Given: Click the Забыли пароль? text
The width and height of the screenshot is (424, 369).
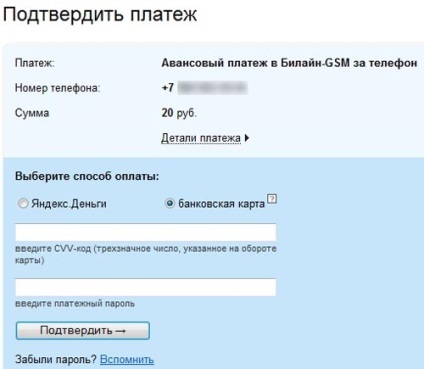Looking at the screenshot, I should [x=56, y=359].
